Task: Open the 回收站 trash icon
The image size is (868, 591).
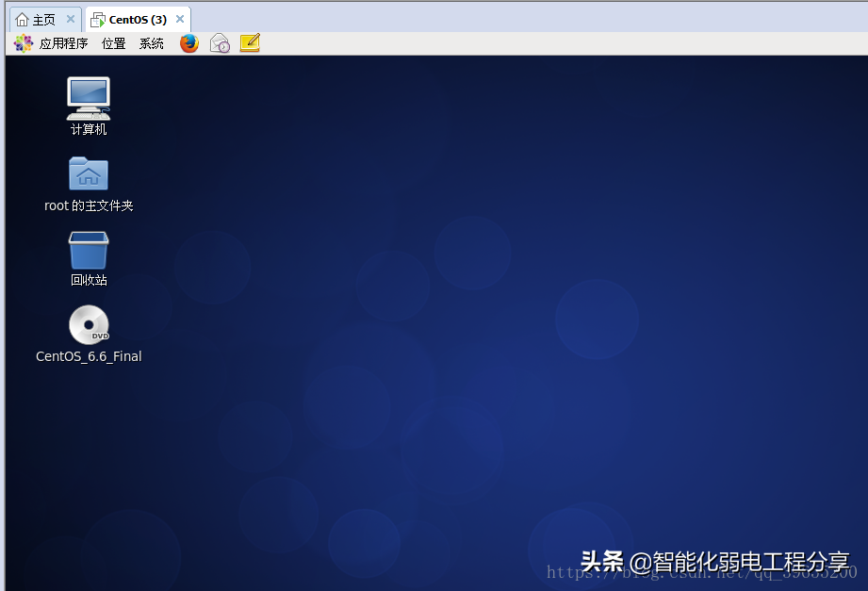Action: point(88,248)
